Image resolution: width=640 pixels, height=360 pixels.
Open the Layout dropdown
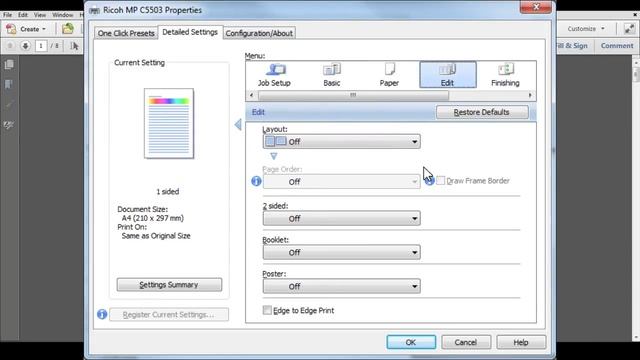[342, 142]
